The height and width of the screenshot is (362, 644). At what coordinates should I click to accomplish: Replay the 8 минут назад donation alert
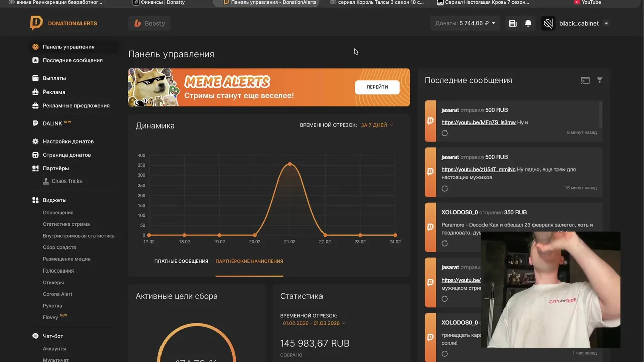445,133
